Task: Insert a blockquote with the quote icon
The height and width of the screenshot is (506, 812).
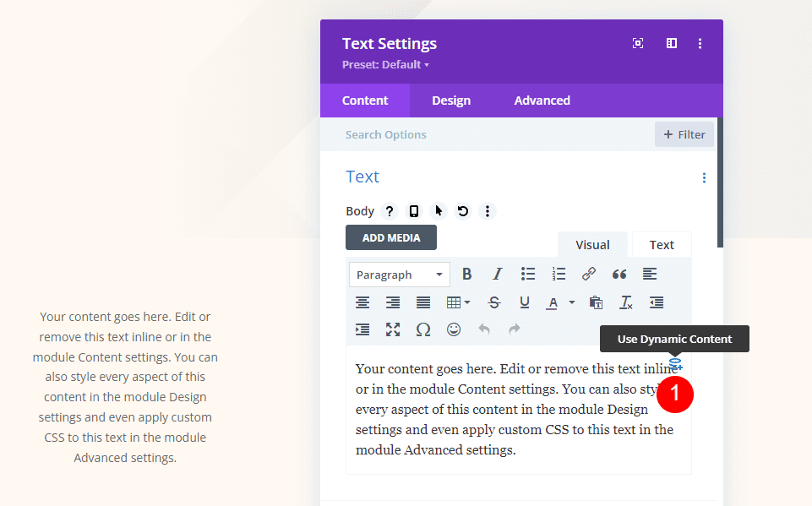Action: (619, 275)
